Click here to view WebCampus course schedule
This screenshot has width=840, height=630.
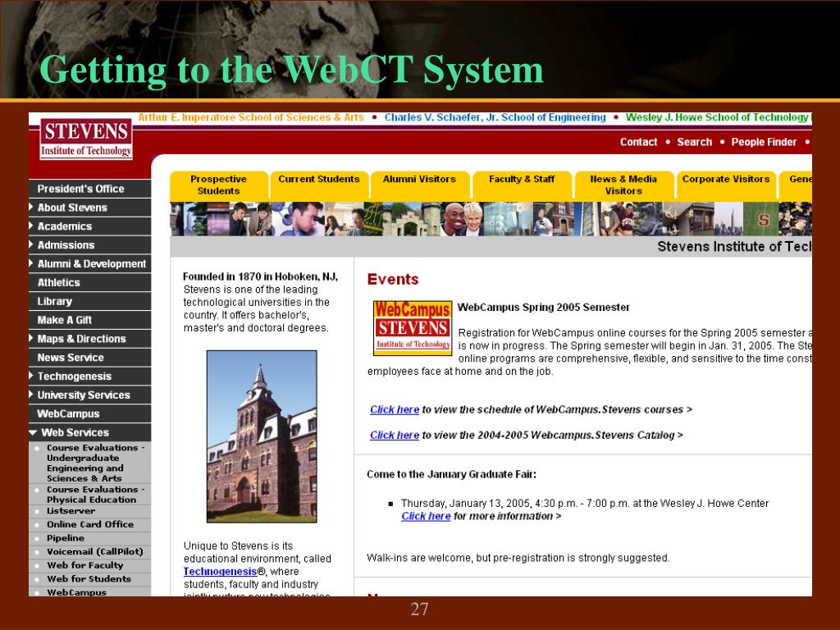395,409
